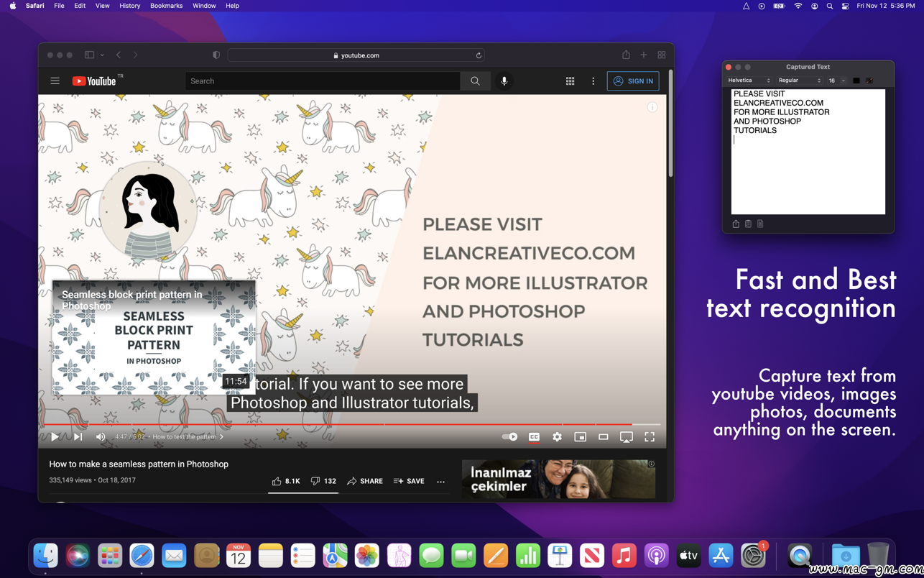Screen dimensions: 924x578
Task: Expand the 'How to test the pattern' chapter
Action: tap(188, 436)
